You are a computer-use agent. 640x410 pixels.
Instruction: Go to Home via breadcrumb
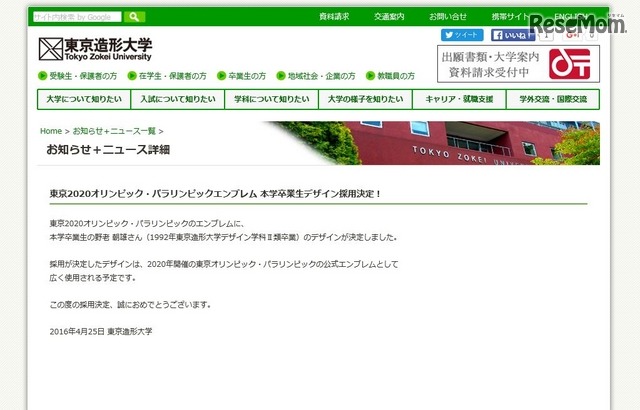(x=50, y=131)
